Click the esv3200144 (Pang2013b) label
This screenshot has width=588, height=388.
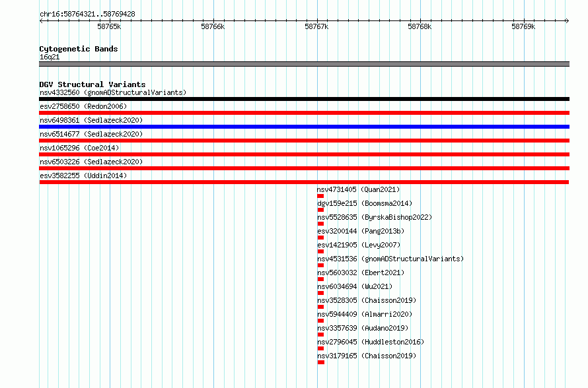pos(361,231)
